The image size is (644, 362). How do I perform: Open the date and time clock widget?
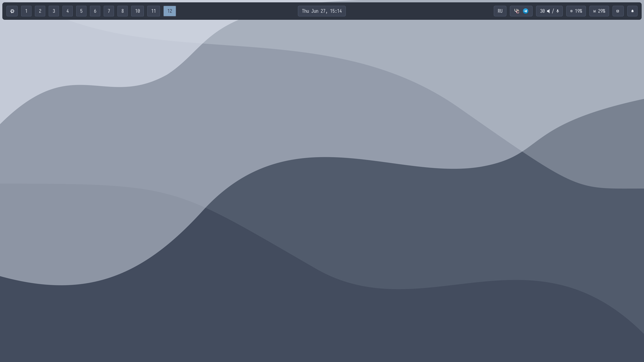(322, 11)
